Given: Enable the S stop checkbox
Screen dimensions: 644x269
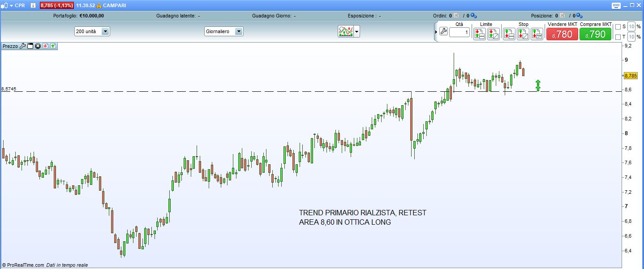Looking at the screenshot, I should pos(618,27).
